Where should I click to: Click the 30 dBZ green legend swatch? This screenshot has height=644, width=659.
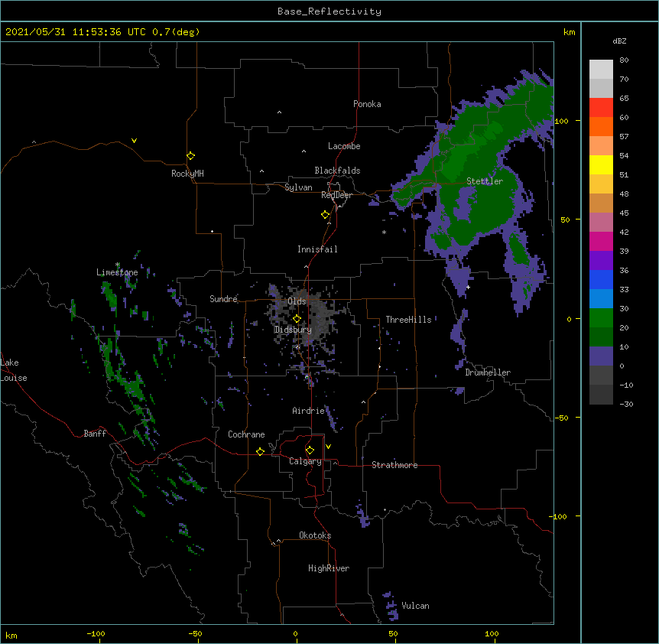[x=601, y=318]
